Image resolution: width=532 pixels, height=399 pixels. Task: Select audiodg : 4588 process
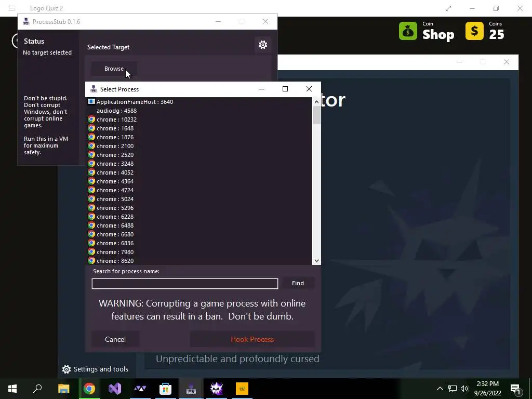199,111
